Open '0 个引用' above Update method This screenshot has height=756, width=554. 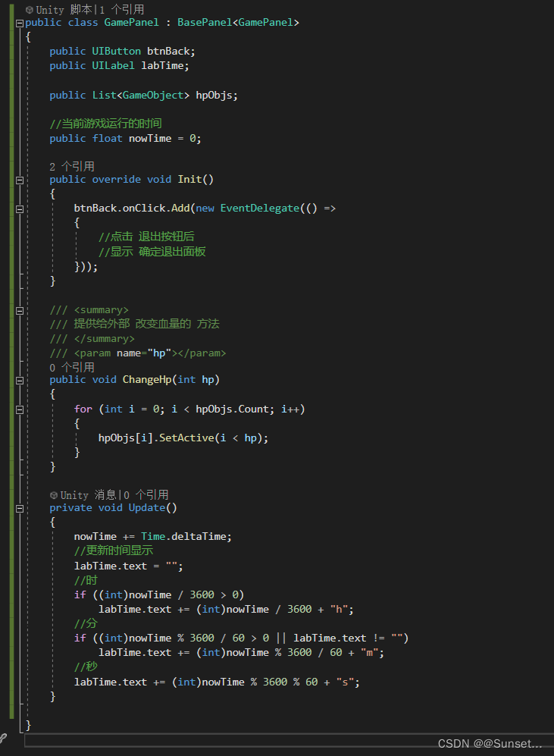[146, 495]
